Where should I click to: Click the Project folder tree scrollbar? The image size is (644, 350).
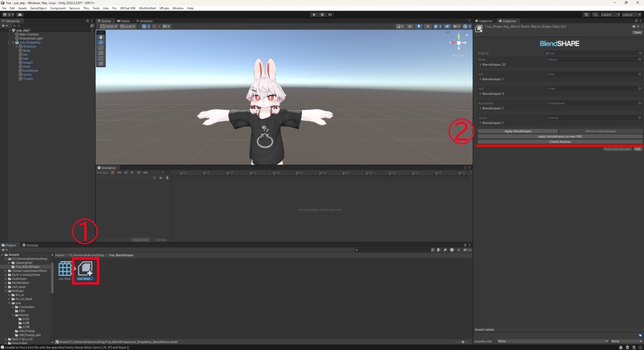52,277
